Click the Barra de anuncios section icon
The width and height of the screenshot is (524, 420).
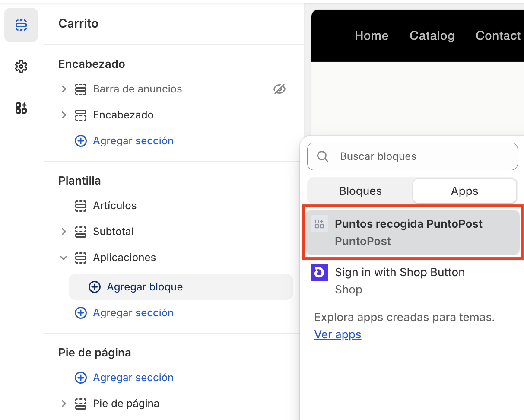81,89
